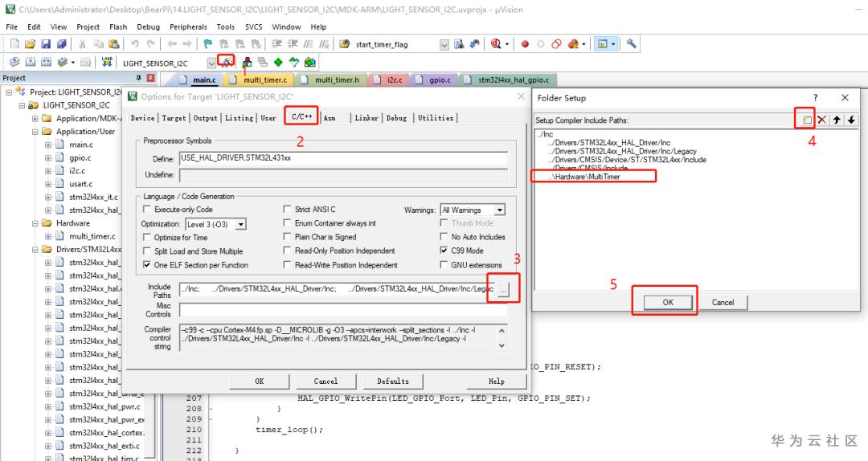Click the Rebuild all target files icon
The height and width of the screenshot is (461, 868).
point(47,62)
